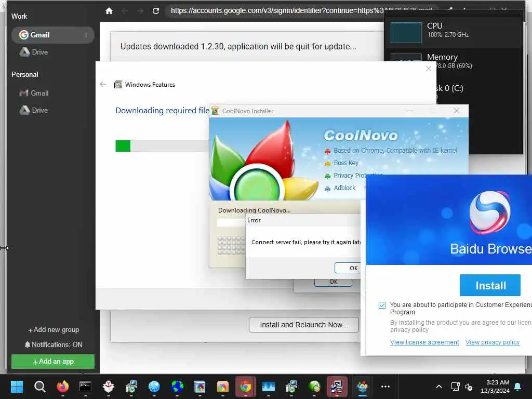Select Disk 0 (C:) in performance panel
The width and height of the screenshot is (532, 399).
[449, 88]
